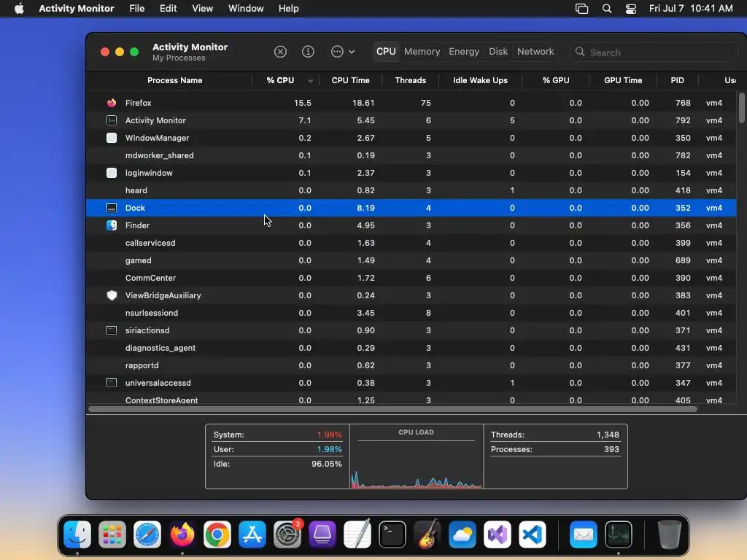The height and width of the screenshot is (560, 747).
Task: Click the Firefox process icon in the list
Action: (x=112, y=103)
